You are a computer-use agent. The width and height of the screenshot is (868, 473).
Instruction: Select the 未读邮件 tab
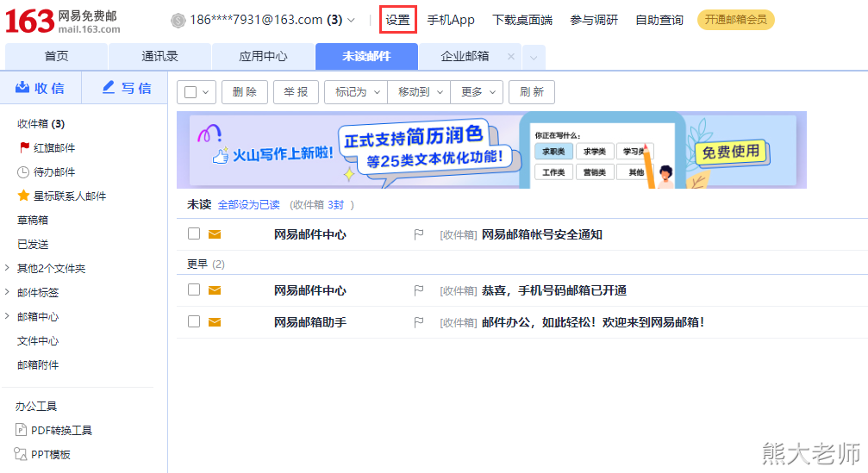[366, 56]
